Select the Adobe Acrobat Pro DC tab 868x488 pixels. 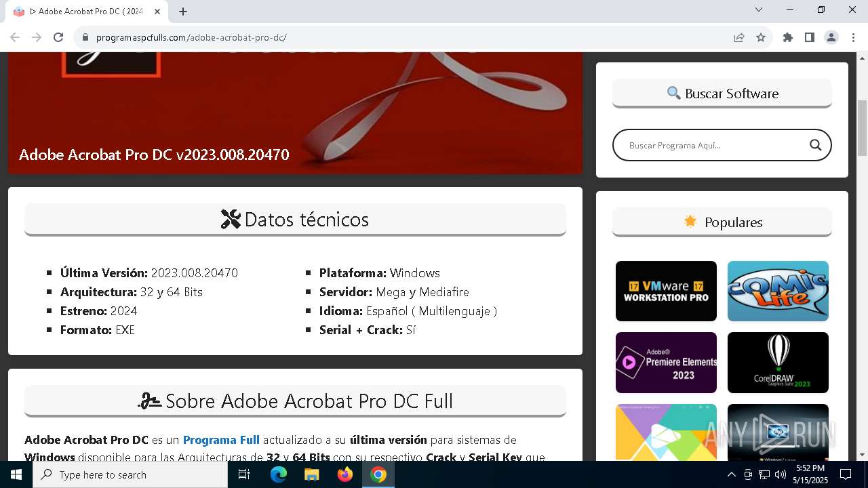(x=87, y=12)
